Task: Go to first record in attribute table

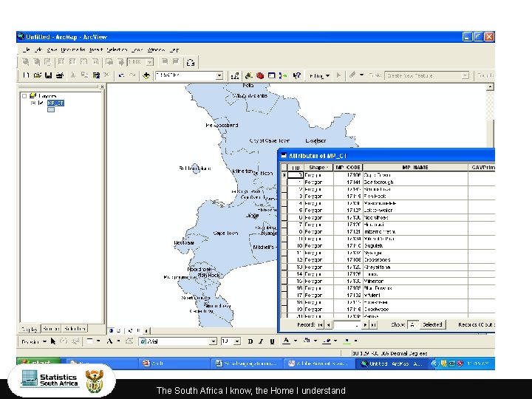Action: click(320, 325)
